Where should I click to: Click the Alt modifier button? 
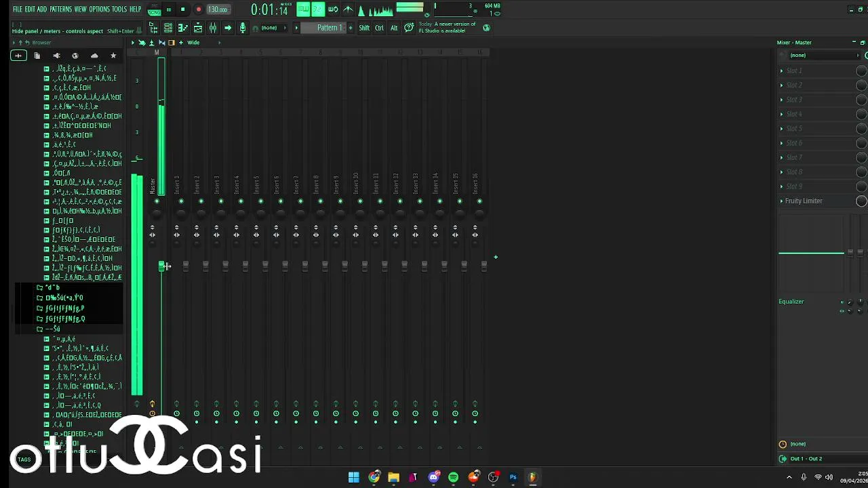[x=394, y=28]
